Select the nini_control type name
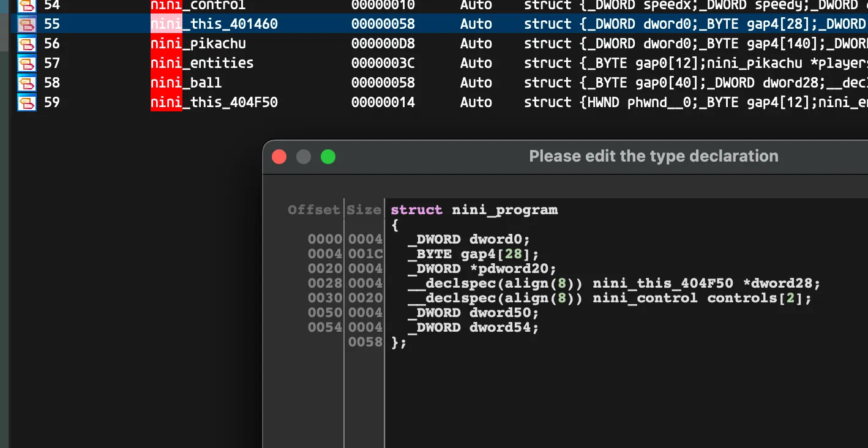 tap(198, 6)
